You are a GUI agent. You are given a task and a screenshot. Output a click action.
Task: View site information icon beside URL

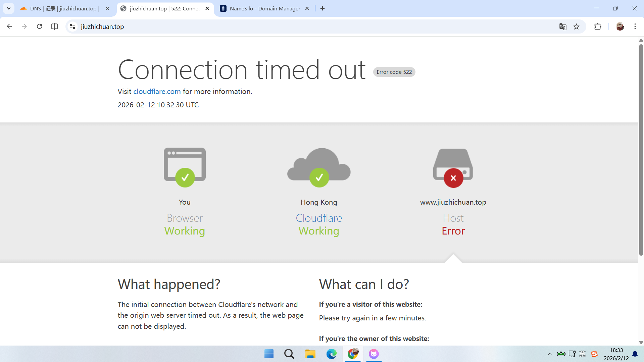[72, 27]
